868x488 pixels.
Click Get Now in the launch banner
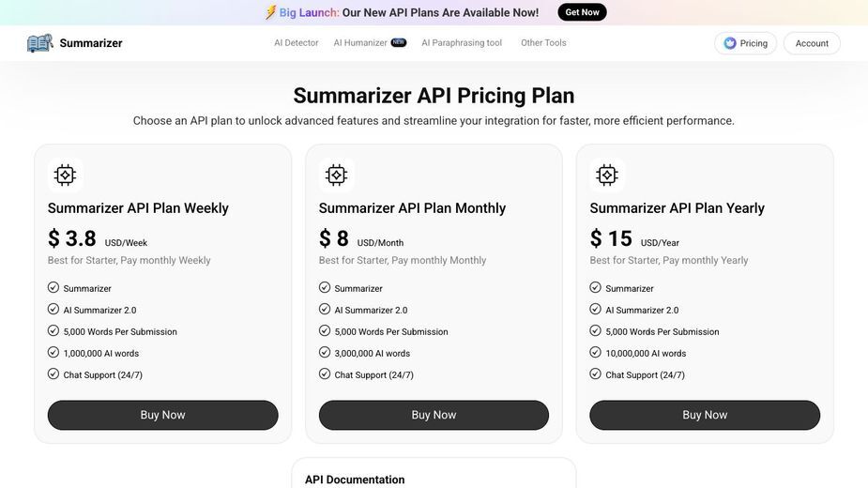click(x=582, y=12)
